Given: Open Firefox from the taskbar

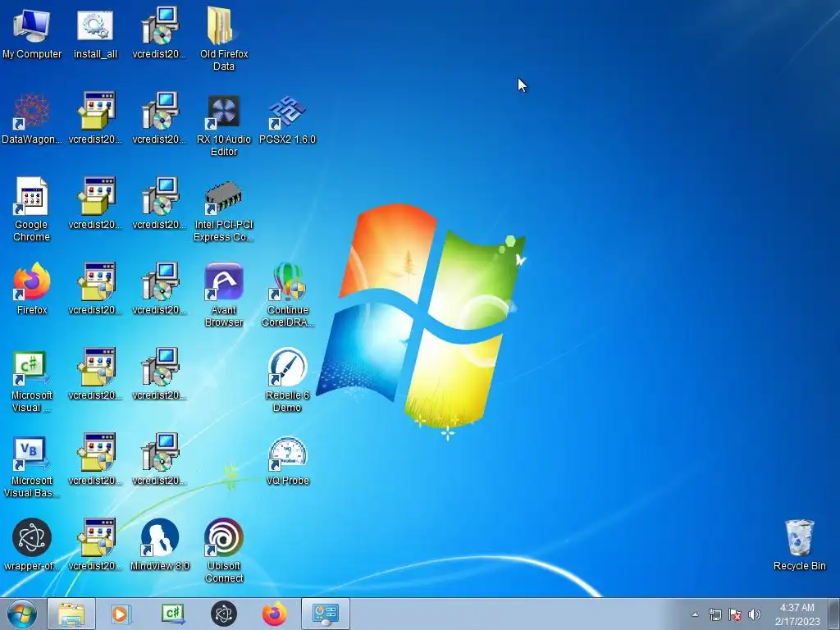Looking at the screenshot, I should tap(274, 614).
